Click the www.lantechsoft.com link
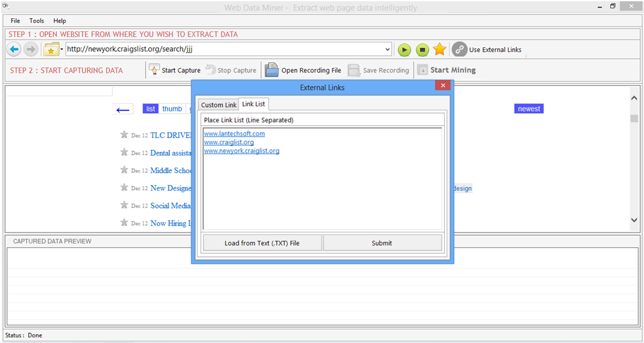The image size is (644, 343). point(234,134)
